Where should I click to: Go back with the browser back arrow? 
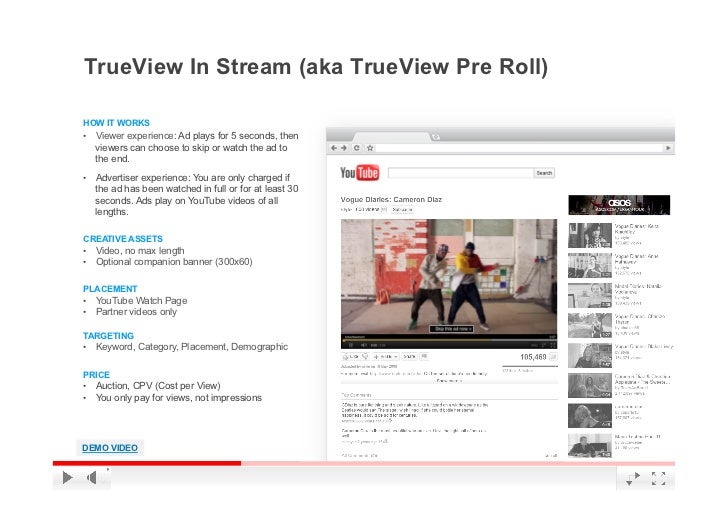click(333, 148)
